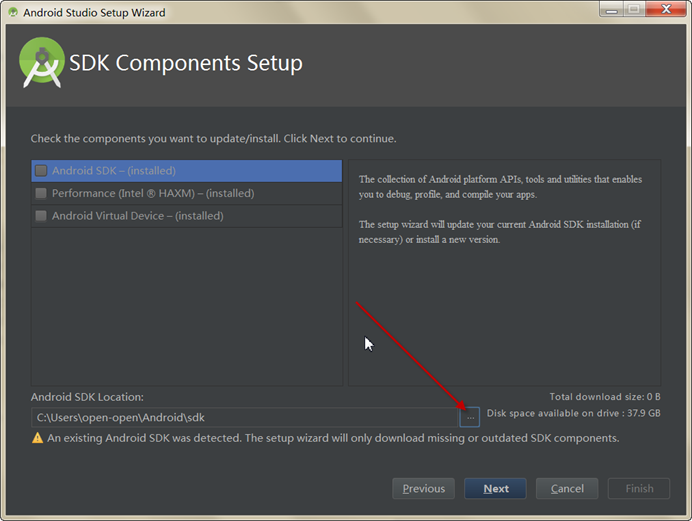Click into the Android SDK Location path field
The height and width of the screenshot is (521, 692).
pos(244,417)
